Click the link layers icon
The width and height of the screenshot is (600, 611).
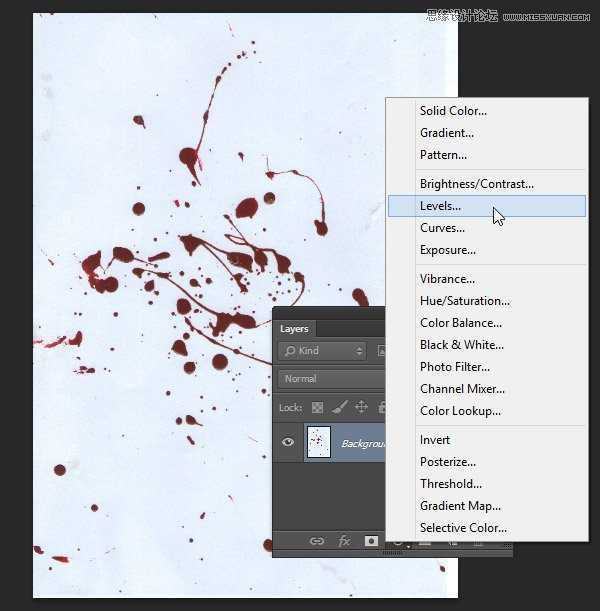[317, 540]
